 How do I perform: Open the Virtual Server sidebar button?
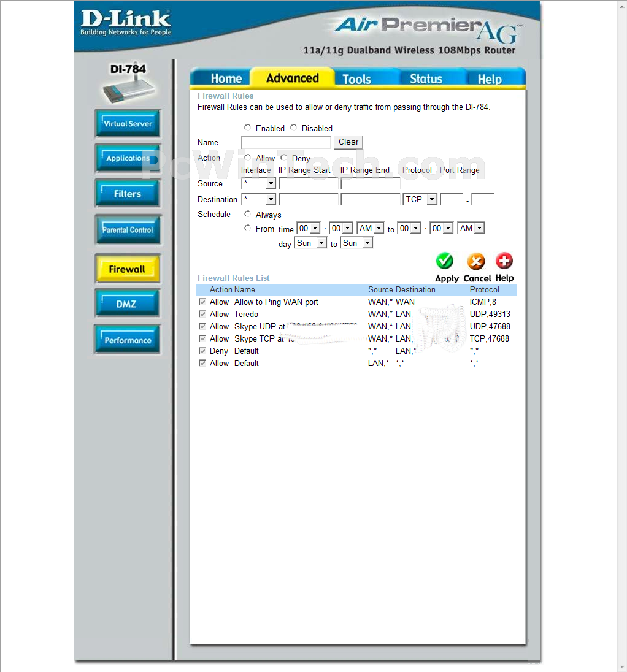(128, 123)
